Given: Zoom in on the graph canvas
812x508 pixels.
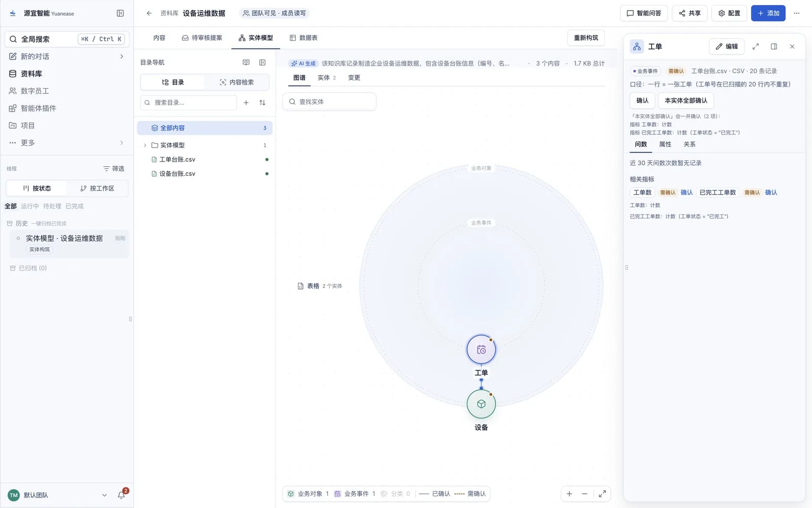Looking at the screenshot, I should (569, 494).
